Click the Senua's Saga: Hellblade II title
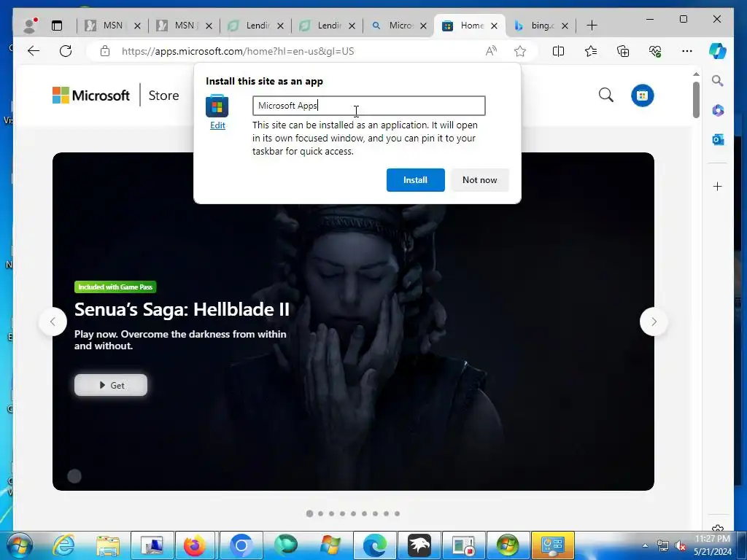This screenshot has width=747, height=560. 182,309
